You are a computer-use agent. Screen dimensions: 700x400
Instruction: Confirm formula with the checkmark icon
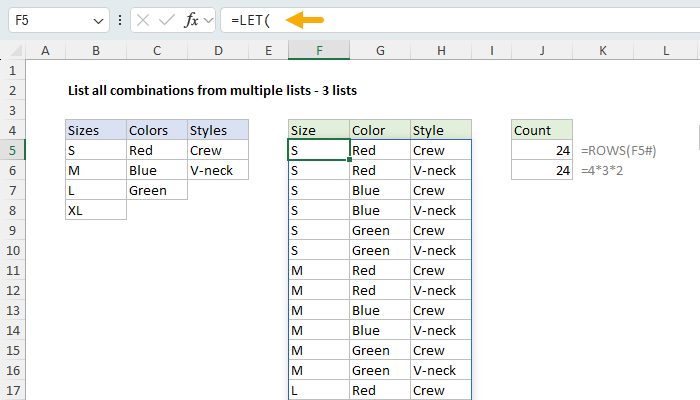[167, 20]
